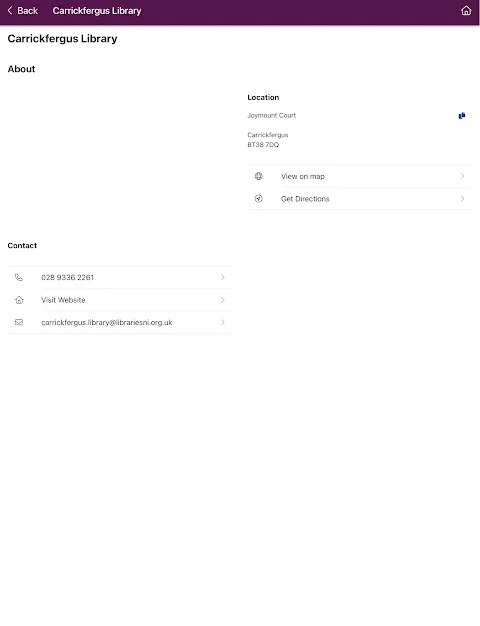Tap the Back button label
Viewport: 480px width, 626px height.
tap(27, 11)
